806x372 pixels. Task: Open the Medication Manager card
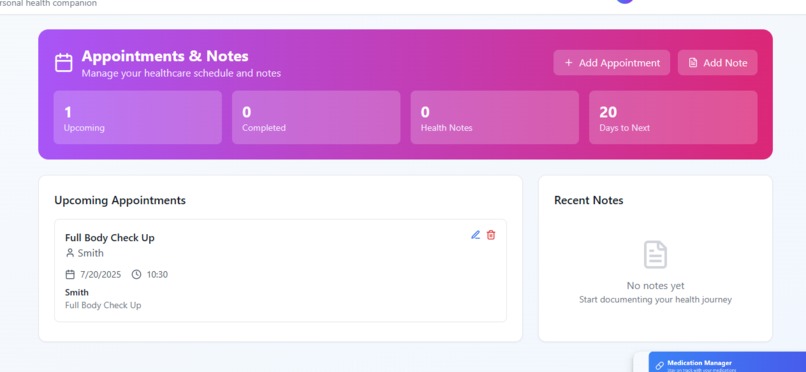pyautogui.click(x=727, y=362)
